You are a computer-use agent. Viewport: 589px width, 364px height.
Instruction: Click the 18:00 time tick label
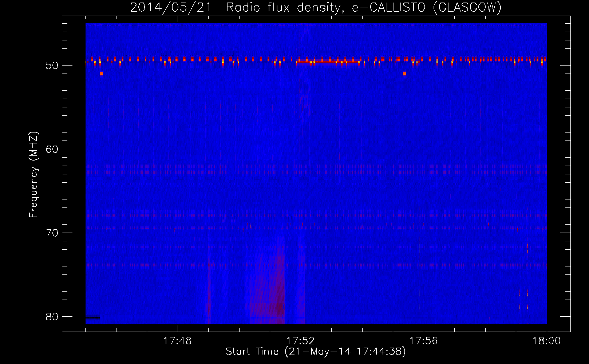click(546, 341)
